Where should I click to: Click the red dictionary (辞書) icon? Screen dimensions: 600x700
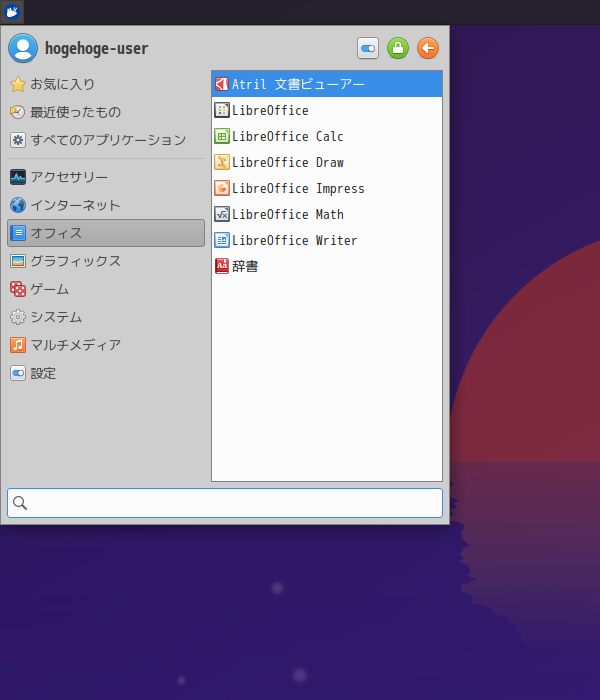pyautogui.click(x=222, y=266)
